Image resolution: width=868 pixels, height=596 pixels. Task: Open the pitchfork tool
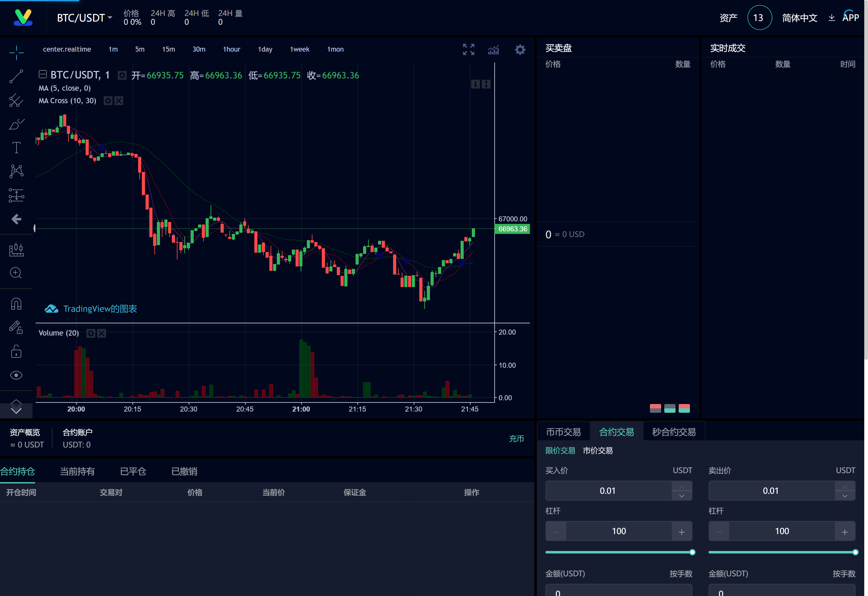tap(17, 100)
